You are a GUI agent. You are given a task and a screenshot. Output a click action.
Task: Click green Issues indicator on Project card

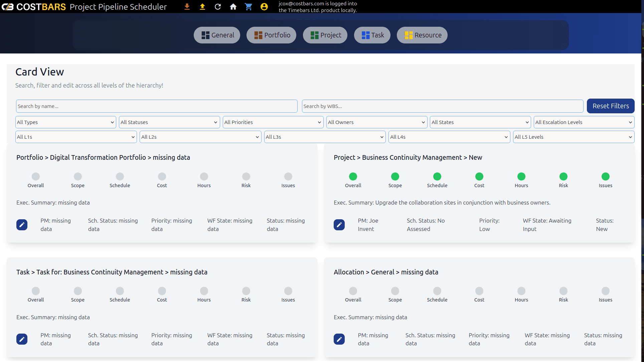pos(606,176)
